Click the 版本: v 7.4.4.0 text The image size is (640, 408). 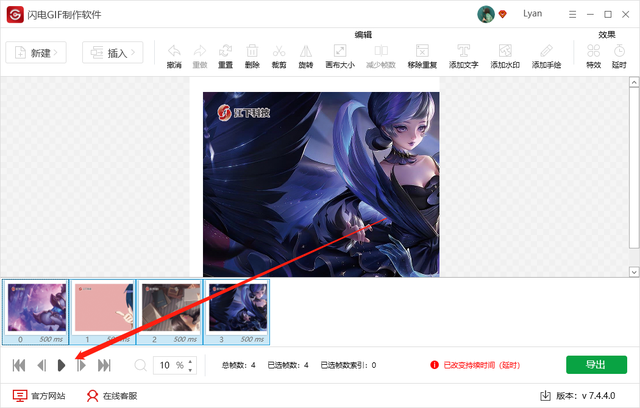[x=586, y=396]
